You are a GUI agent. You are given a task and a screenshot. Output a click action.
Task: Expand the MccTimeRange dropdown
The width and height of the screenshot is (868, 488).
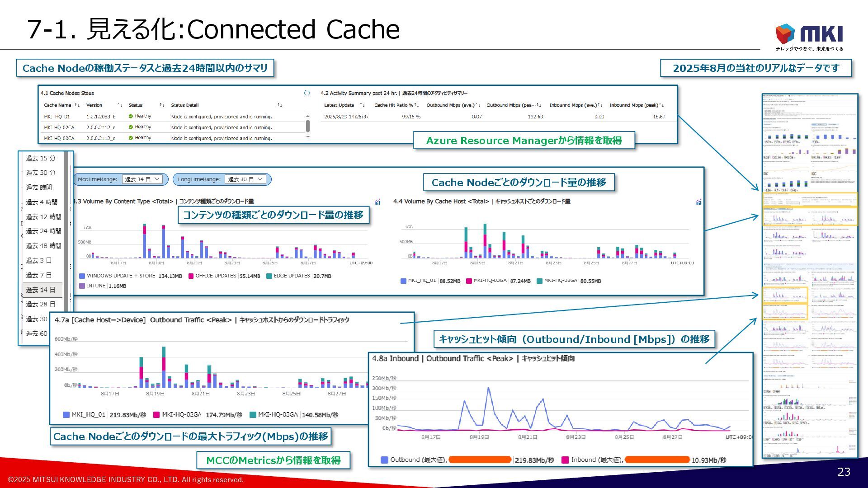142,179
